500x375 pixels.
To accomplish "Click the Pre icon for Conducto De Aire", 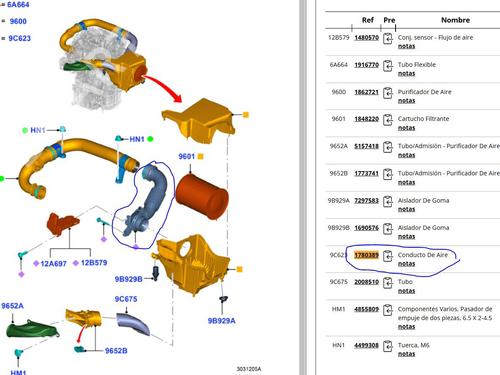I will click(388, 256).
